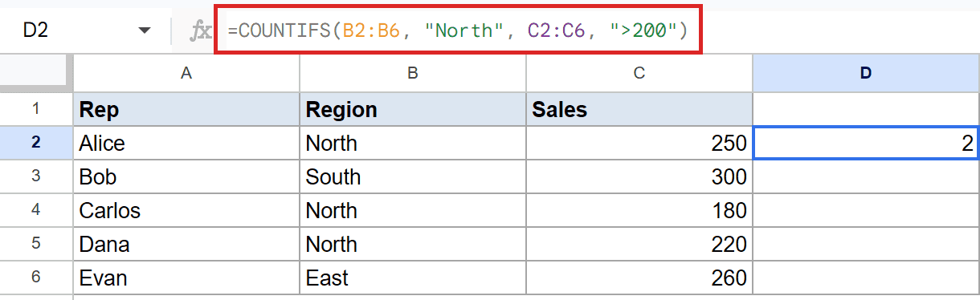Viewport: 980px width, 300px height.
Task: Select the cell containing Dana
Action: pyautogui.click(x=186, y=244)
